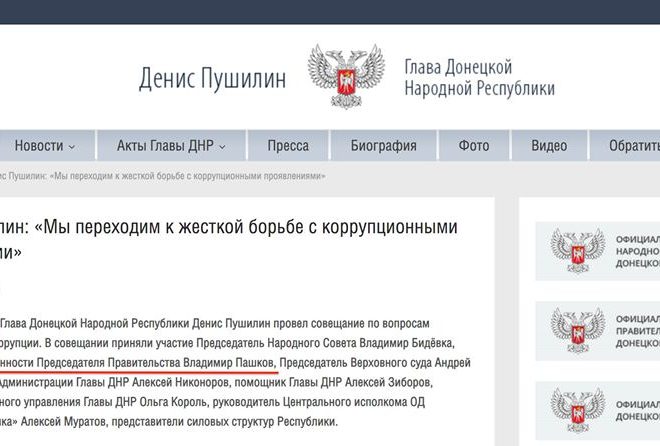Open the first sidebar banner with eagle emblem

598,251
